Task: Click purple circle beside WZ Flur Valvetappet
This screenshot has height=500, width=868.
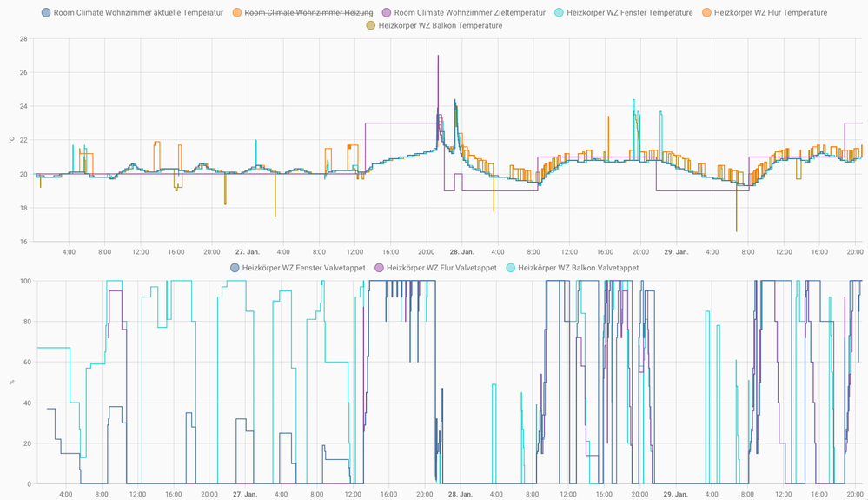Action: (379, 268)
